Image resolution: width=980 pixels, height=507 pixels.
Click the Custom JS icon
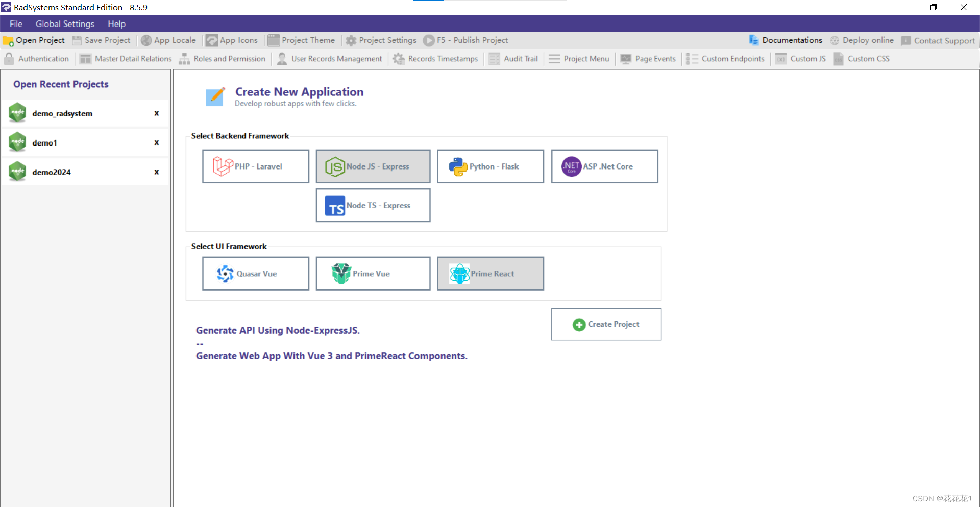pyautogui.click(x=781, y=59)
